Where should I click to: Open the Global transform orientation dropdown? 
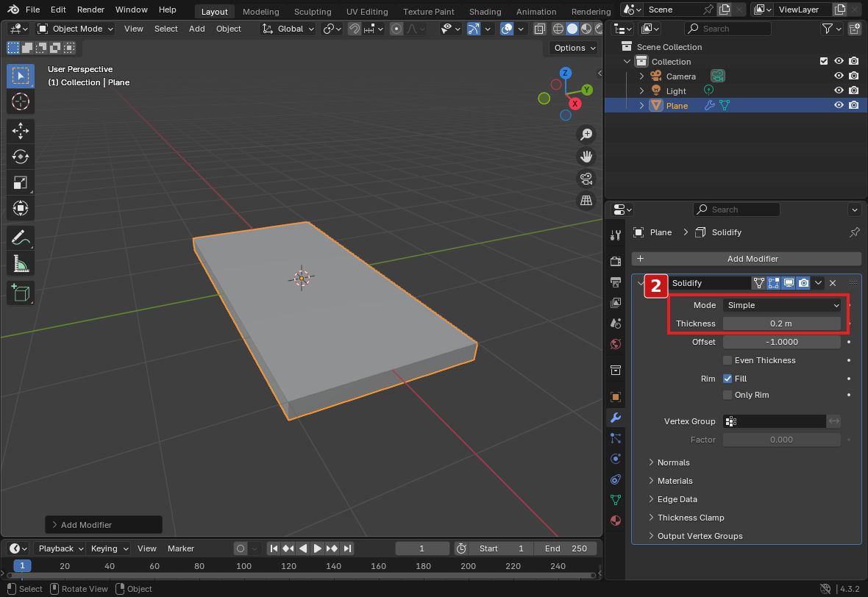click(x=288, y=29)
